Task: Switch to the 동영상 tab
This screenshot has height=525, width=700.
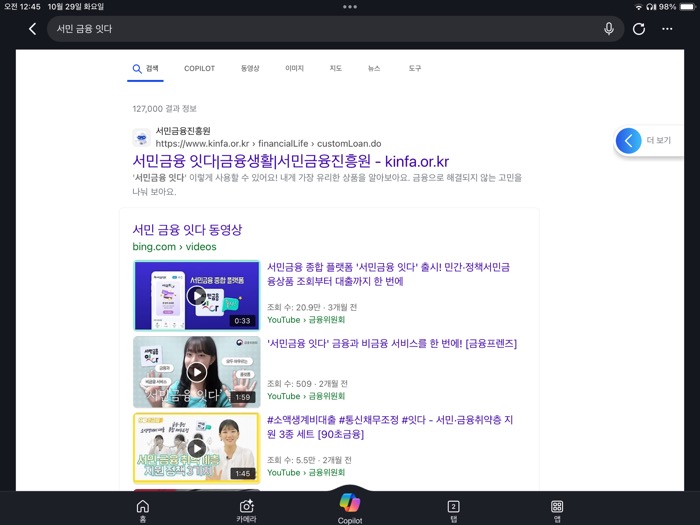Action: (250, 68)
